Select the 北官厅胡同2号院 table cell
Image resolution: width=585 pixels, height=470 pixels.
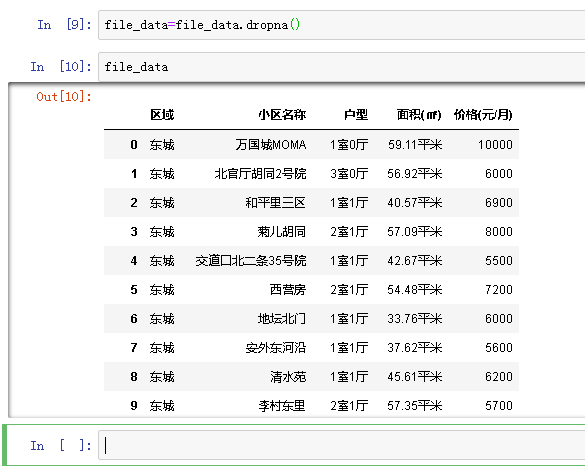pyautogui.click(x=260, y=174)
